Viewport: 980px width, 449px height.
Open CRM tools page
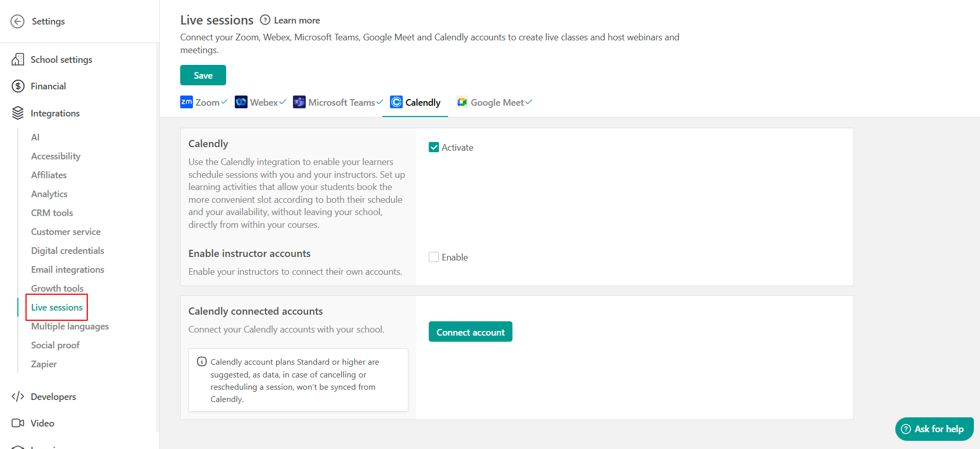(52, 213)
